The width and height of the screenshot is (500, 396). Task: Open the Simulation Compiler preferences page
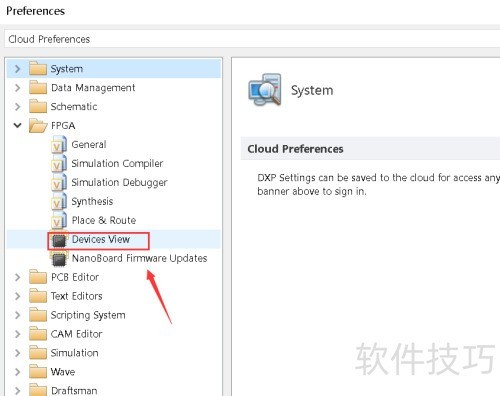pos(117,164)
